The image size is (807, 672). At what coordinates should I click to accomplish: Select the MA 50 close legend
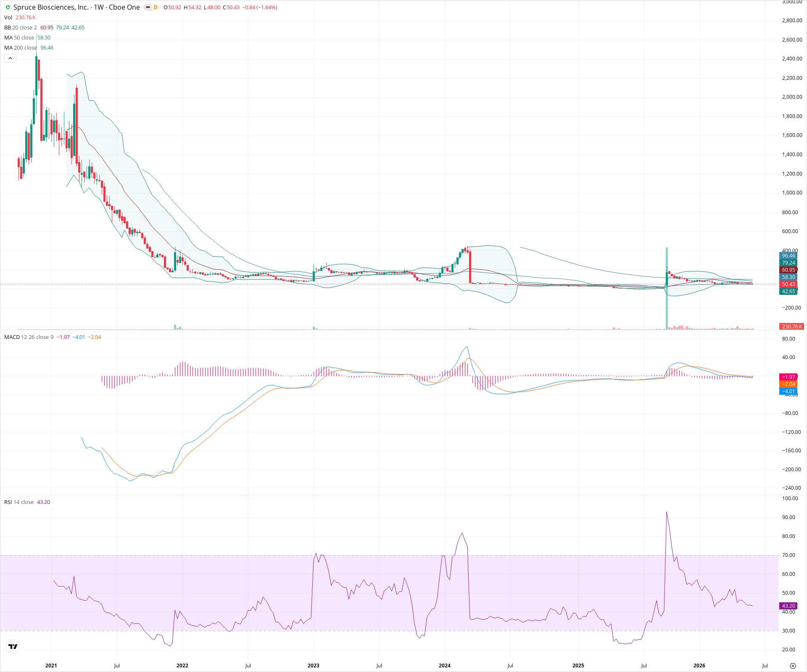pos(19,37)
